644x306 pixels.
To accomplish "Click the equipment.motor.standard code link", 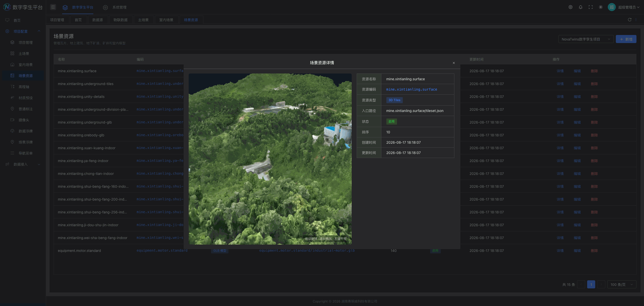I will (x=162, y=250).
